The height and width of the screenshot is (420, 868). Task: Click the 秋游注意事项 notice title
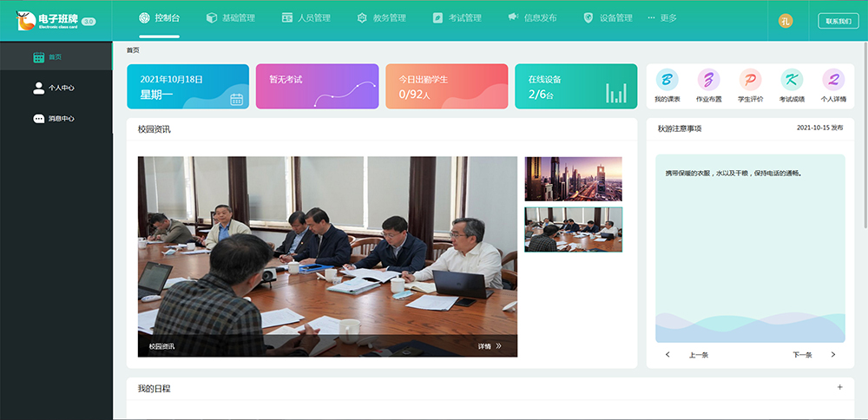point(680,128)
